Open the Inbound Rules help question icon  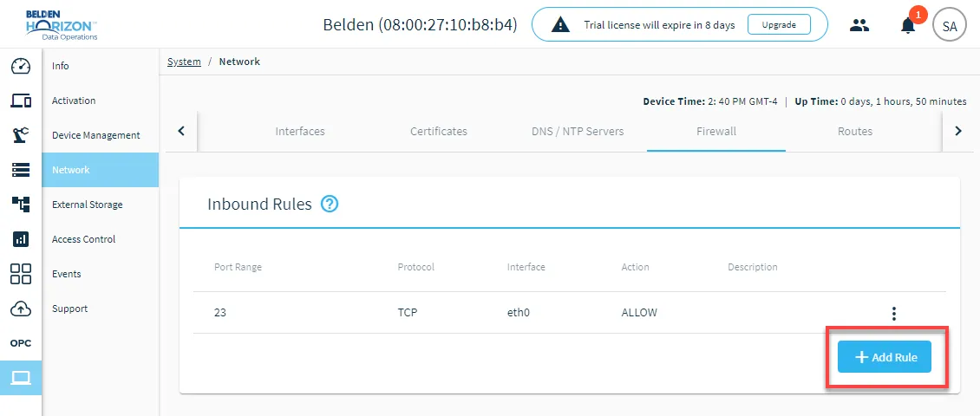click(330, 205)
